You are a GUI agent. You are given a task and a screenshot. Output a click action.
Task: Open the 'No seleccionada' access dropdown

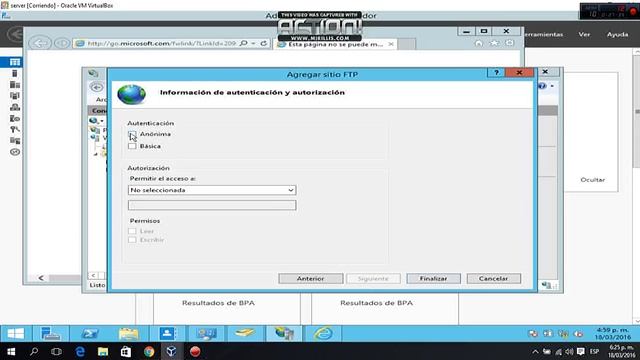point(212,190)
